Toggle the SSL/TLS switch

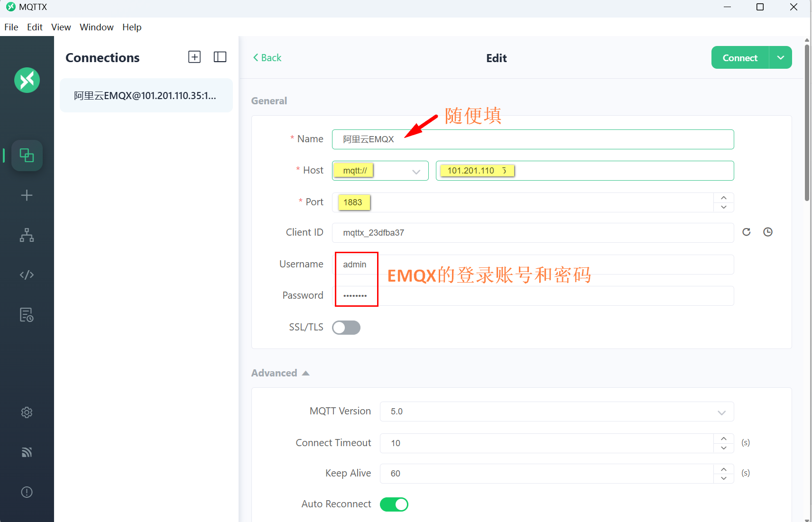coord(346,328)
